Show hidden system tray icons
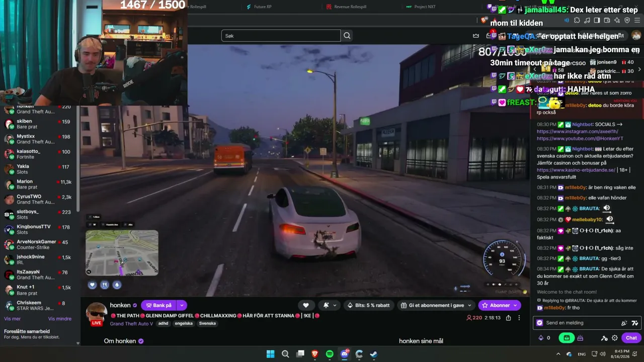This screenshot has height=362, width=644. click(x=558, y=354)
